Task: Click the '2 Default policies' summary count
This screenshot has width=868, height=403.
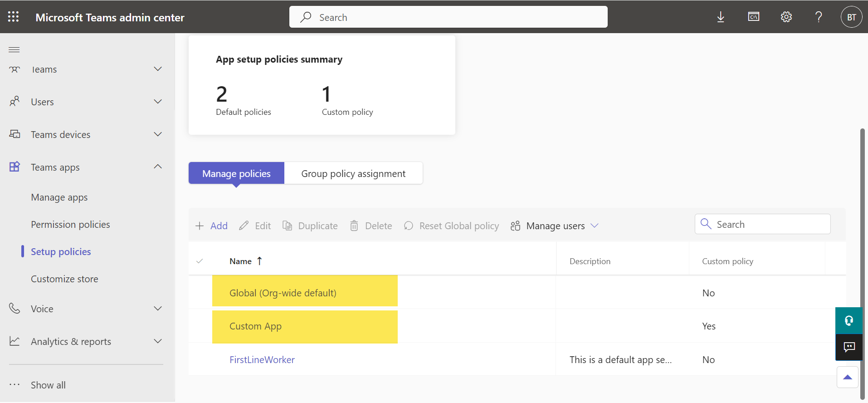Action: 244,100
